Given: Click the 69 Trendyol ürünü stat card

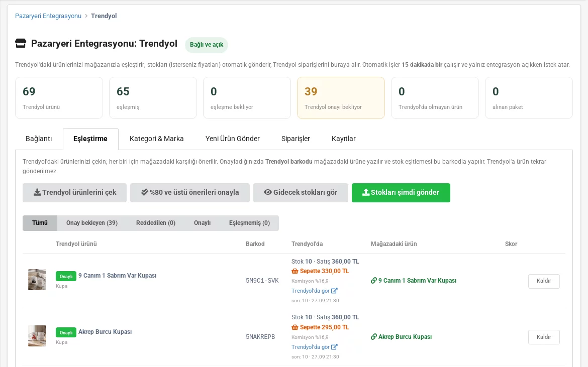Looking at the screenshot, I should point(59,98).
